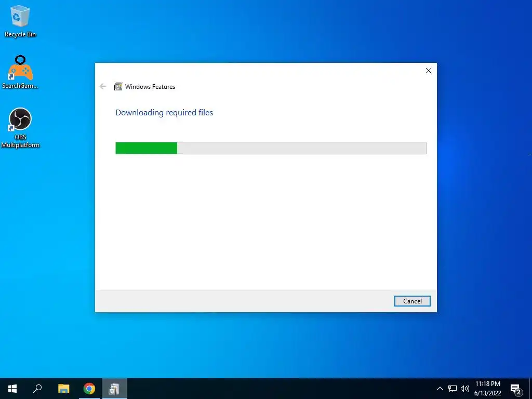
Task: Open the notification center icon
Action: point(516,389)
